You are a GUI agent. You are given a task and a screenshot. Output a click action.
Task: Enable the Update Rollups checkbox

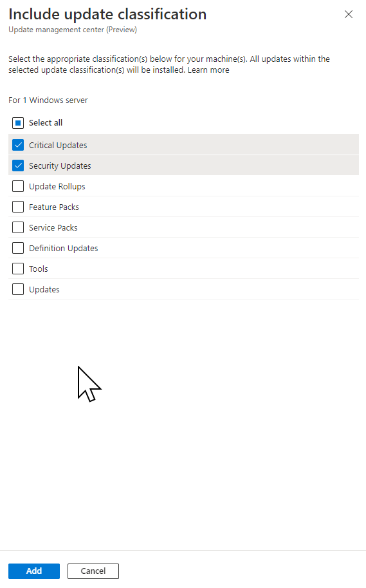[x=18, y=186]
